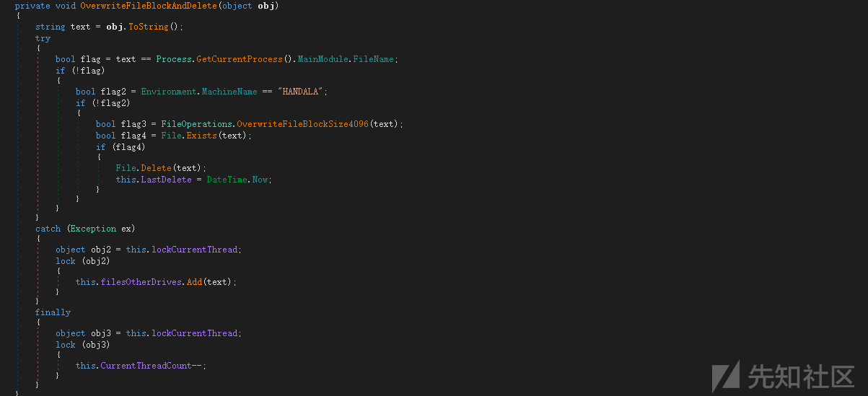Click the filesOtherDrives field

point(140,282)
